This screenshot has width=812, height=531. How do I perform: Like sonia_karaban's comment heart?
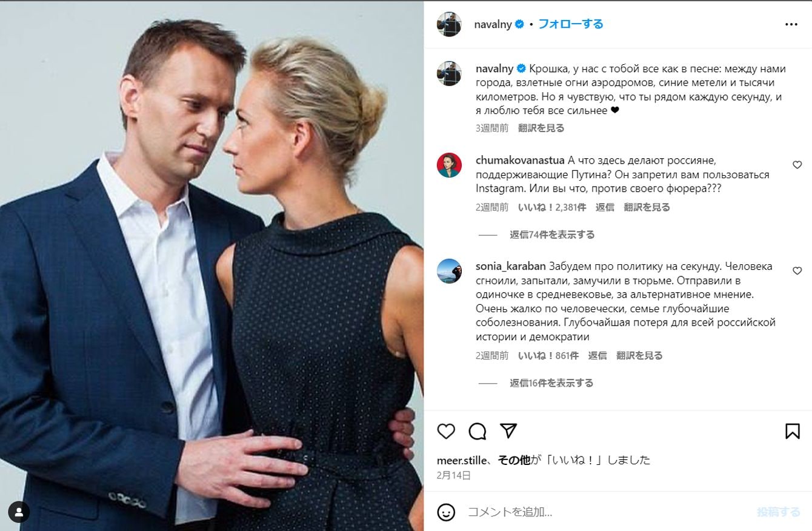tap(797, 271)
